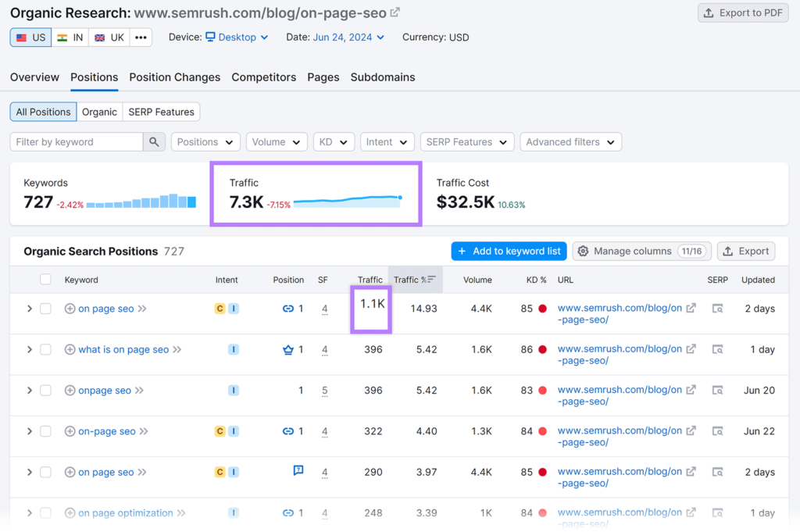Open the Intent filter dropdown
The image size is (800, 532).
pos(387,142)
